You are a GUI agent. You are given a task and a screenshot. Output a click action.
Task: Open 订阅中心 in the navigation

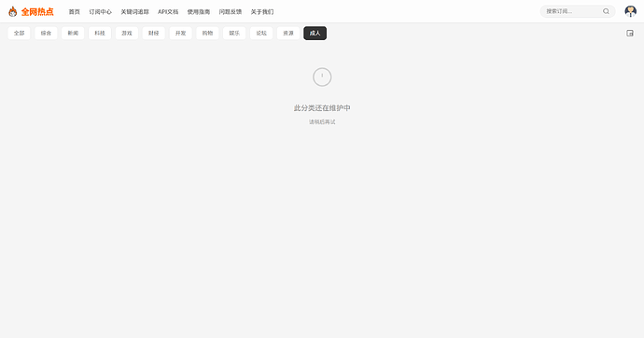[x=100, y=12]
